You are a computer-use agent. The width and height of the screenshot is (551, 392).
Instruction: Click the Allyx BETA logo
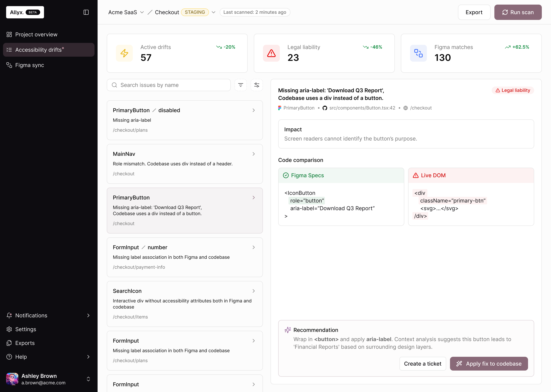click(25, 12)
